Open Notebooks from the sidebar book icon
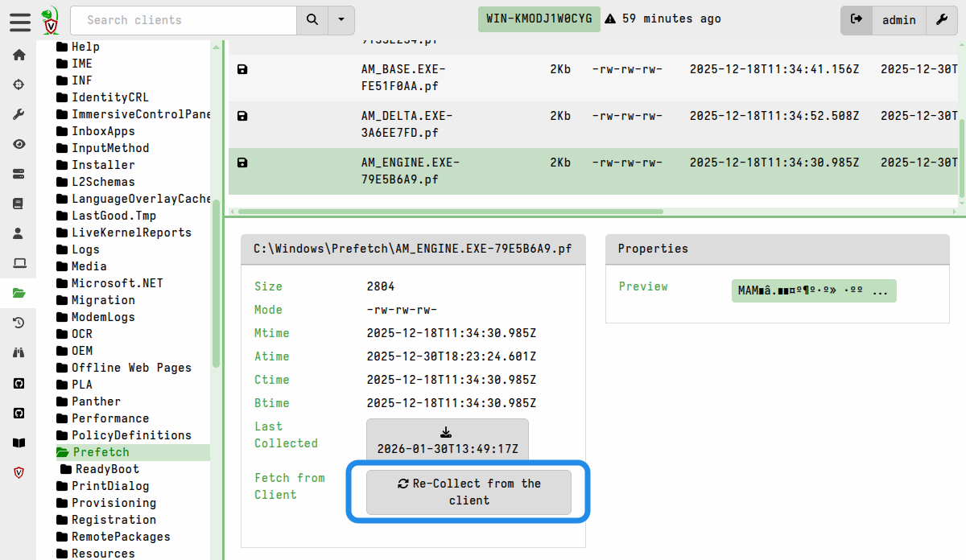Image resolution: width=966 pixels, height=560 pixels. click(19, 204)
